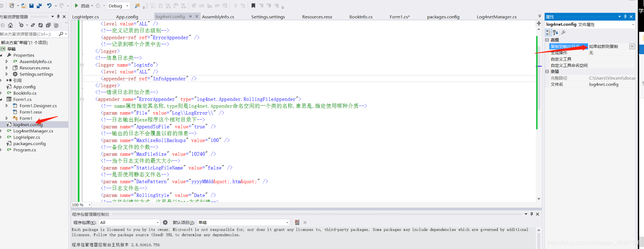Refresh Solution Explorer
Image resolution: width=644 pixels, height=249 pixels.
[41, 25]
